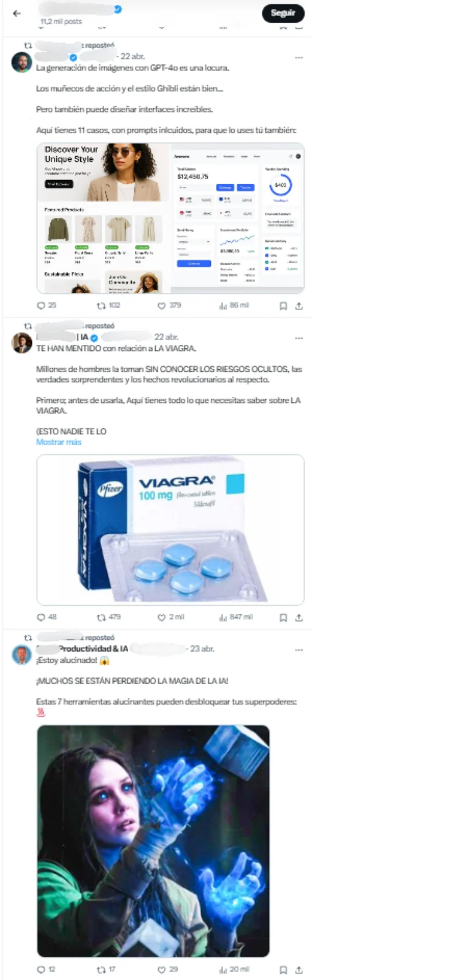Viewport: 453px width, 980px height.
Task: Open more options on the GPT-4o post
Action: [x=299, y=58]
